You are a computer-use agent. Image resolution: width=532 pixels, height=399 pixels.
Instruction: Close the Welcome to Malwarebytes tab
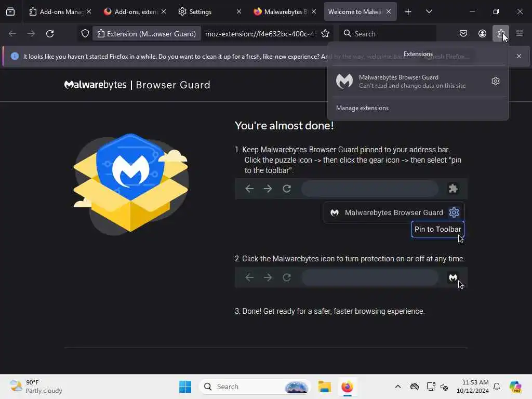pyautogui.click(x=389, y=11)
